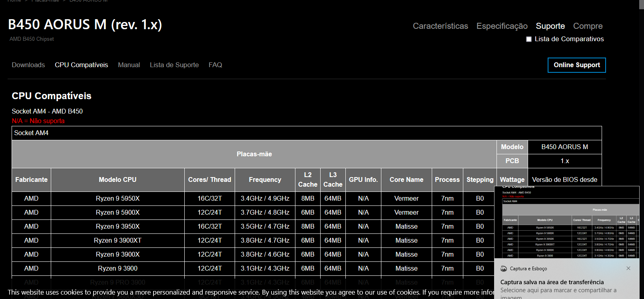The height and width of the screenshot is (299, 644).
Task: Tick the Lista de Comparativos checkbox
Action: click(529, 39)
